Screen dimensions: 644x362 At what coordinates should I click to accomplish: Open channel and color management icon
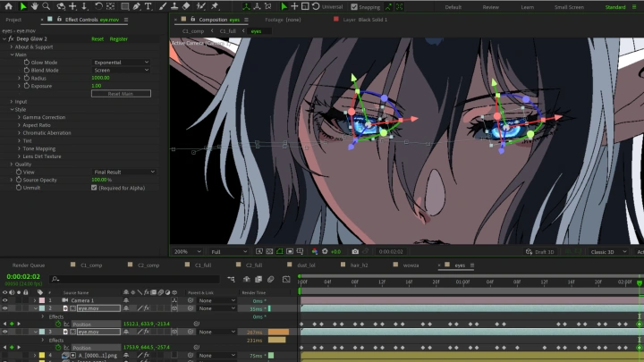(315, 251)
